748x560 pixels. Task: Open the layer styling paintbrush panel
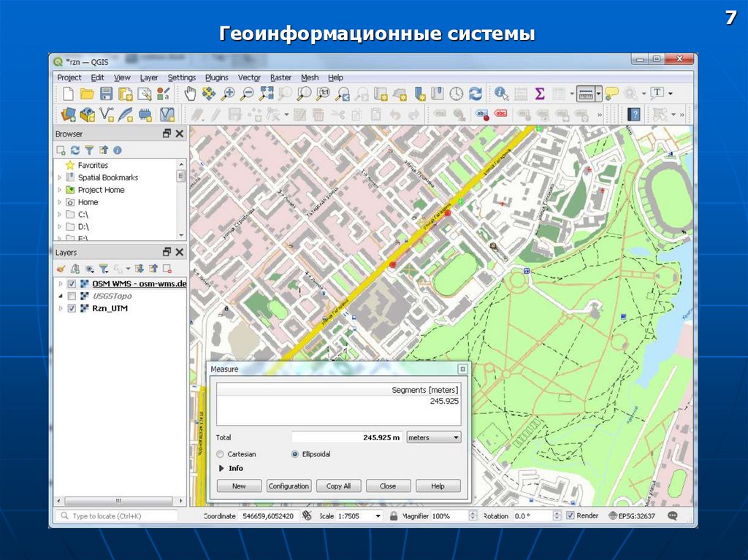(x=61, y=269)
